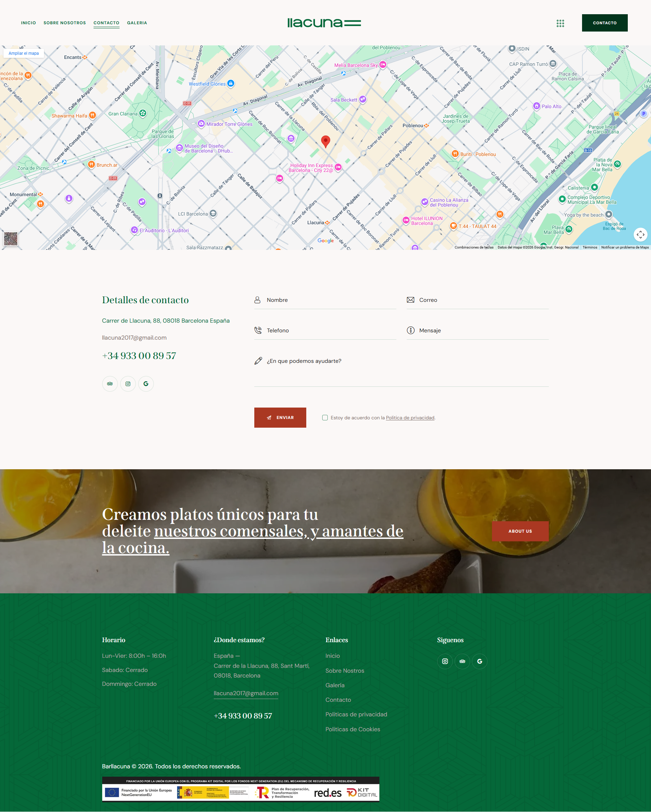Select the Sala Beckett marker on map
651x812 pixels.
[x=363, y=99]
